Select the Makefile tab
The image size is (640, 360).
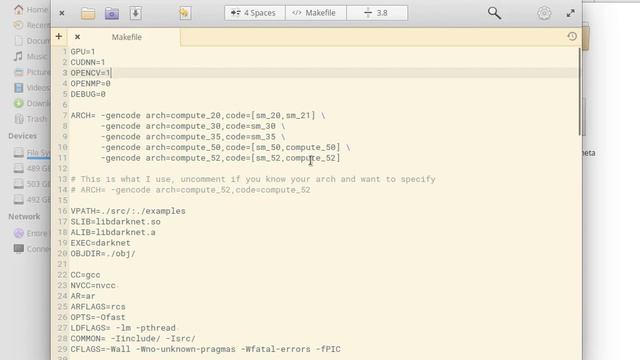coord(127,37)
